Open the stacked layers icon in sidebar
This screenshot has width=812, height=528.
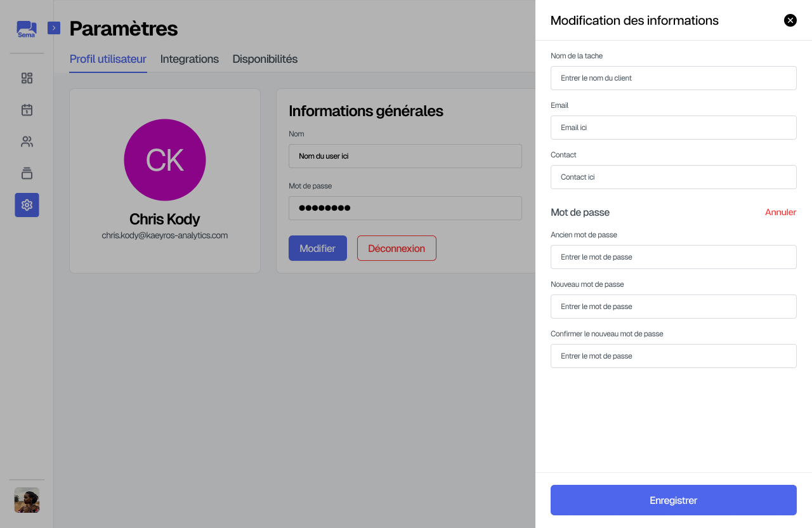tap(27, 173)
